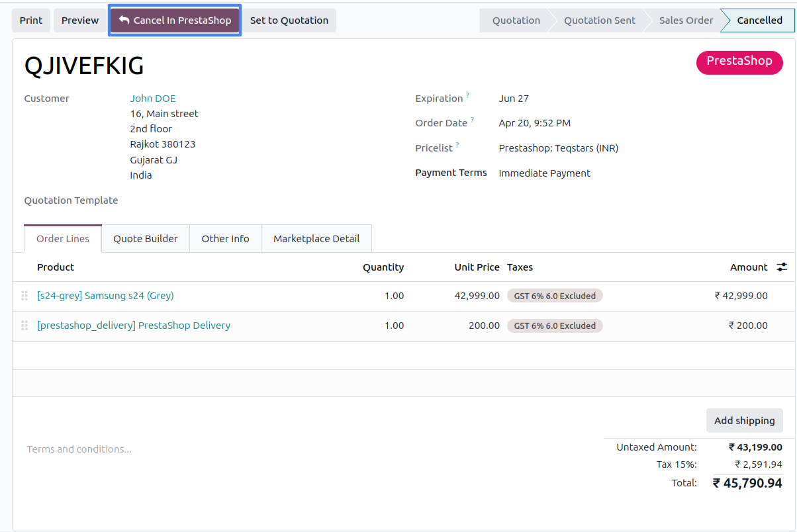Open the John DOE customer link
Viewport: 797px width, 532px height.
153,99
